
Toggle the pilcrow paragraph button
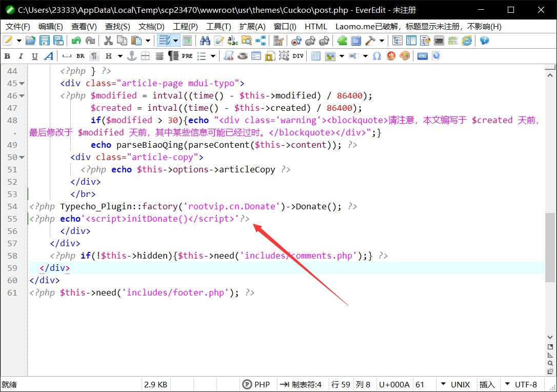(94, 56)
